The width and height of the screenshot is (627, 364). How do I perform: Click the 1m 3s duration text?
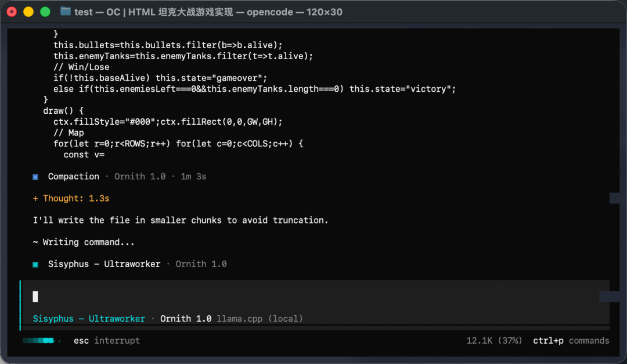coord(193,177)
